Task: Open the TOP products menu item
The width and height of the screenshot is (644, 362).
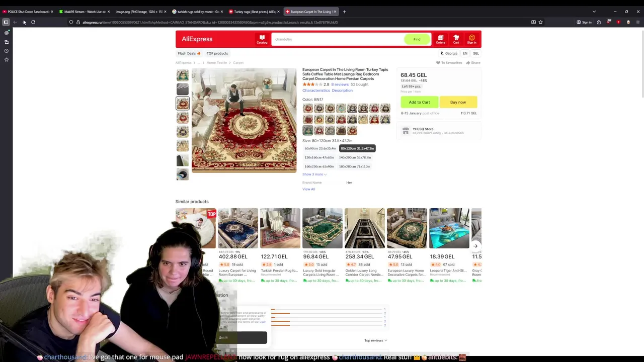Action: [x=217, y=53]
